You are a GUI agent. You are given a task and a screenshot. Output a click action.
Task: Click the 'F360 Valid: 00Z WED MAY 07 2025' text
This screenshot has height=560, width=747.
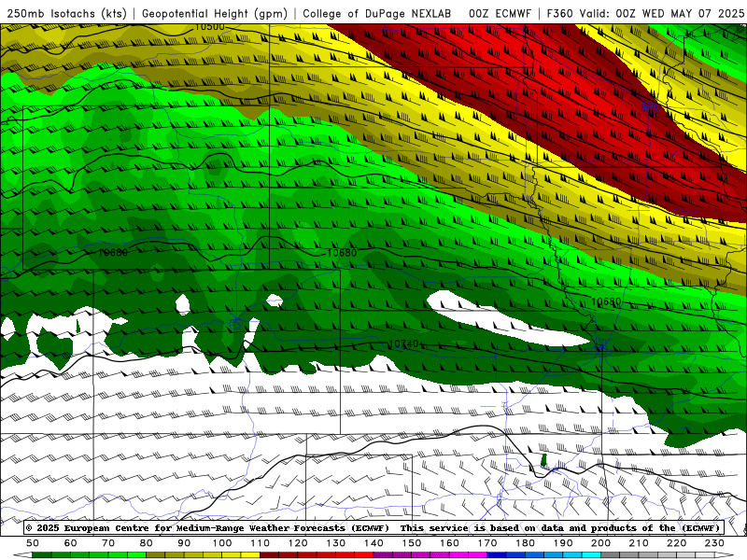pos(645,13)
